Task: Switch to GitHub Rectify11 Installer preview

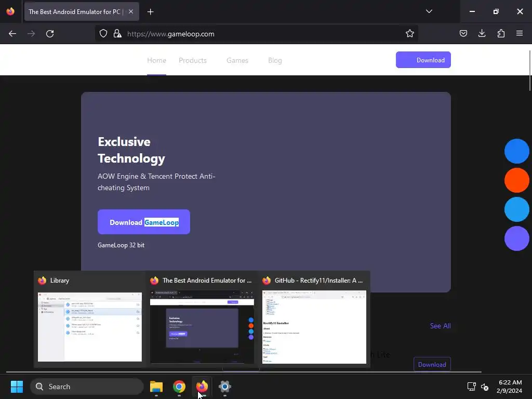Action: [314, 320]
